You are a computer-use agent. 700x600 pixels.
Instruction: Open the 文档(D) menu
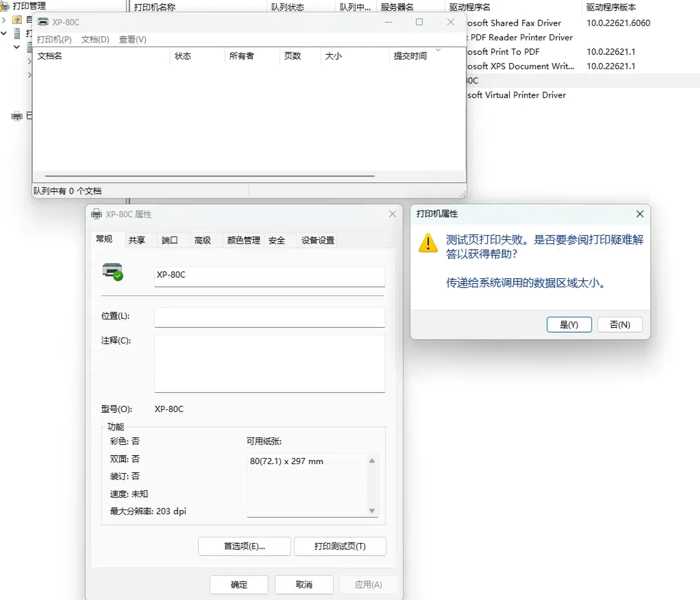tap(95, 39)
